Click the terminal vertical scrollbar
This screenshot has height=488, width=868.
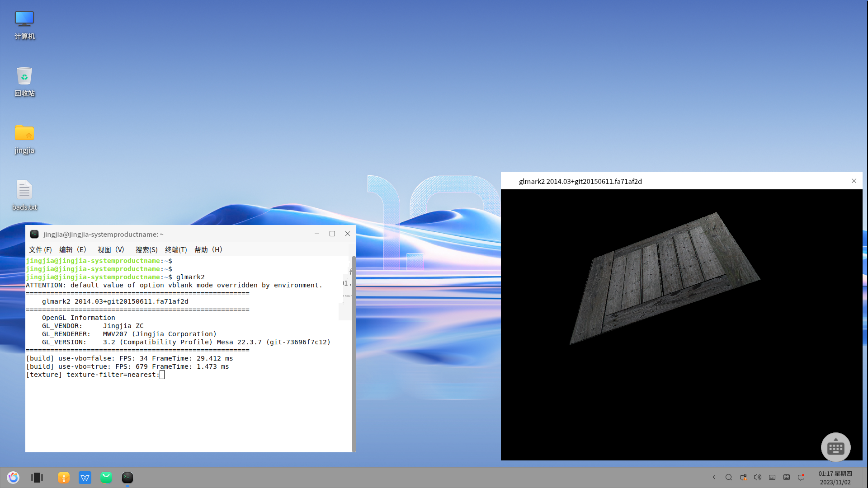(x=354, y=354)
